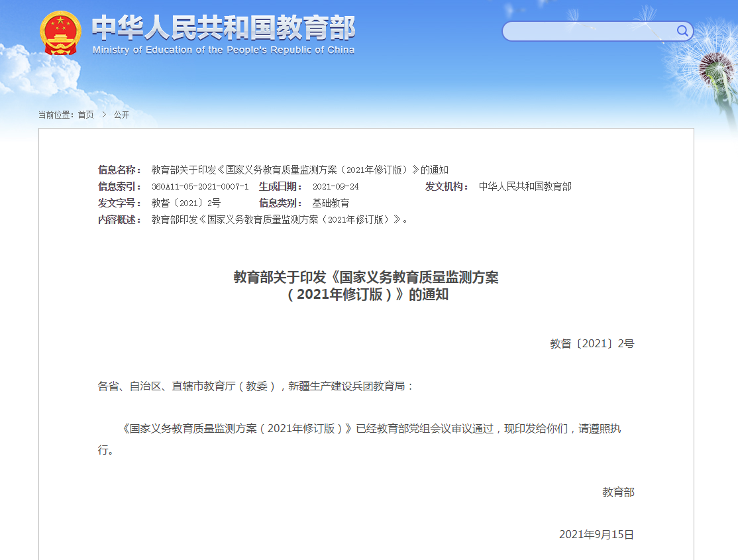The image size is (738, 560).
Task: Click the 基础教育 category value
Action: tap(331, 203)
